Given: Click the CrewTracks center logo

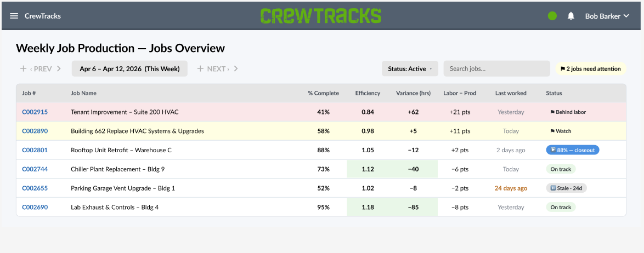Looking at the screenshot, I should (x=321, y=15).
